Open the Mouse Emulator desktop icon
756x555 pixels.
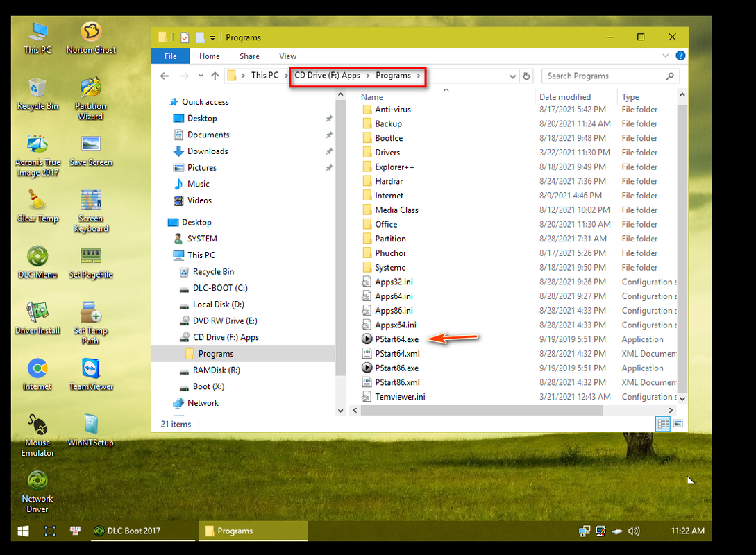(x=37, y=436)
